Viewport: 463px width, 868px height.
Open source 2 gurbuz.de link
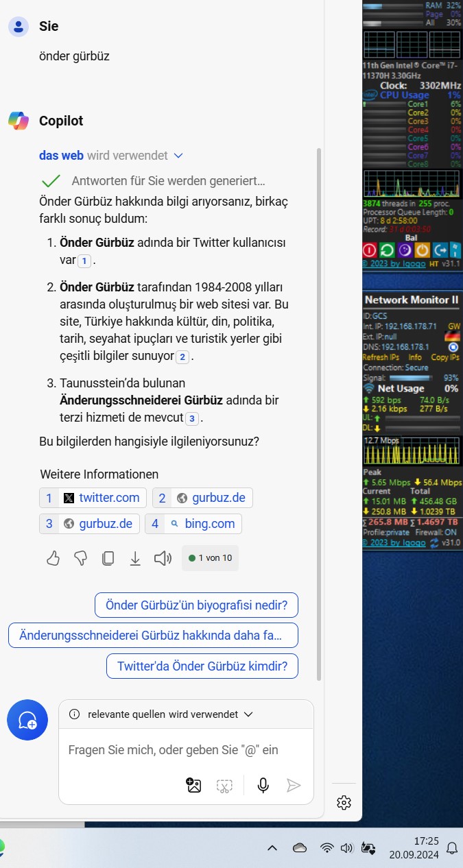(202, 498)
